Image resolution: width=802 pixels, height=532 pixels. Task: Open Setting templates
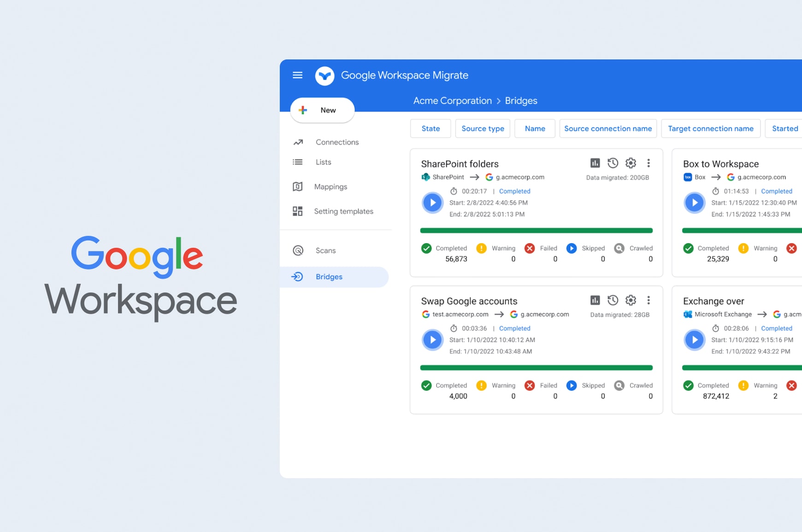(x=343, y=211)
